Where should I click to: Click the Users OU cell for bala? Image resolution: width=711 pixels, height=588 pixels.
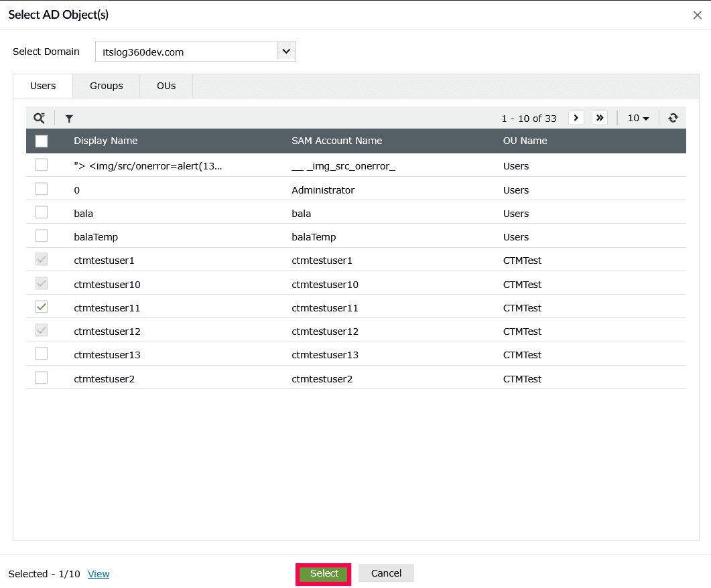tap(515, 214)
